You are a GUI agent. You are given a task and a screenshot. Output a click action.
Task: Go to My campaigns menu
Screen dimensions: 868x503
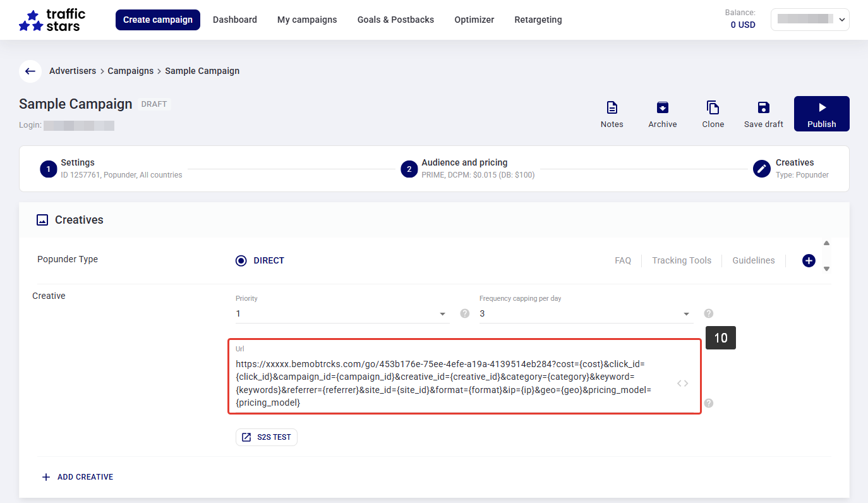point(307,20)
